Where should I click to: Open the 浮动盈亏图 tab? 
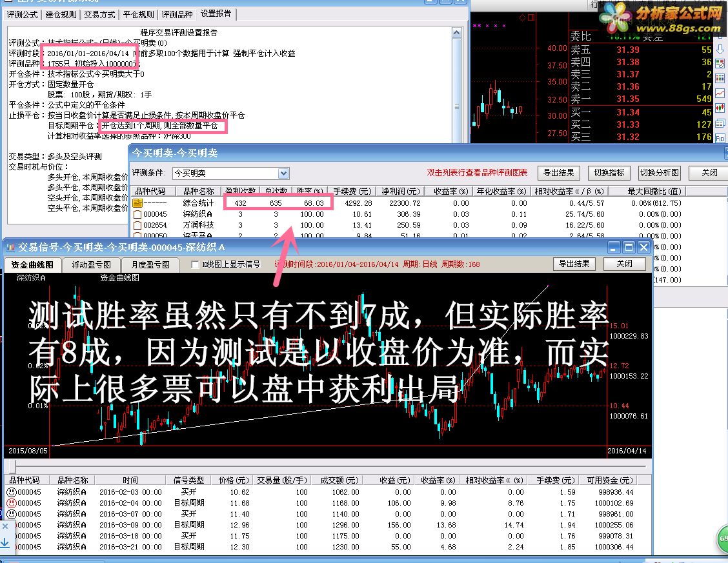click(91, 265)
